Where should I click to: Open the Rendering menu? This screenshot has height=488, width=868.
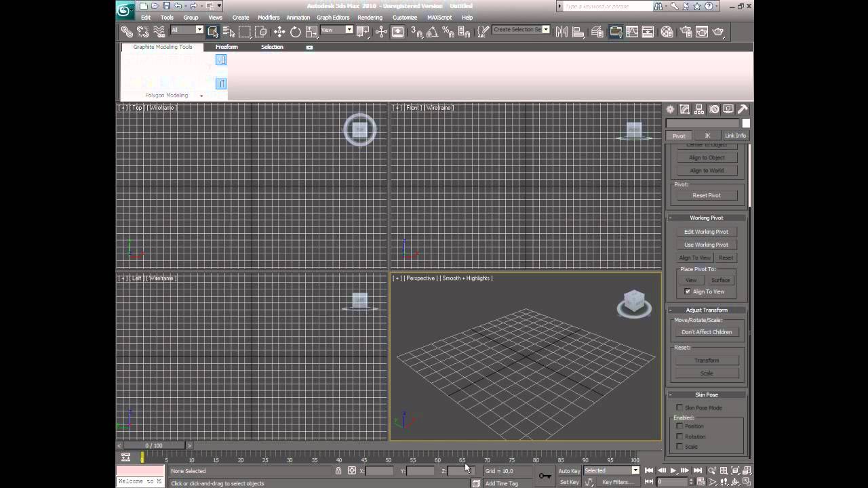[370, 18]
